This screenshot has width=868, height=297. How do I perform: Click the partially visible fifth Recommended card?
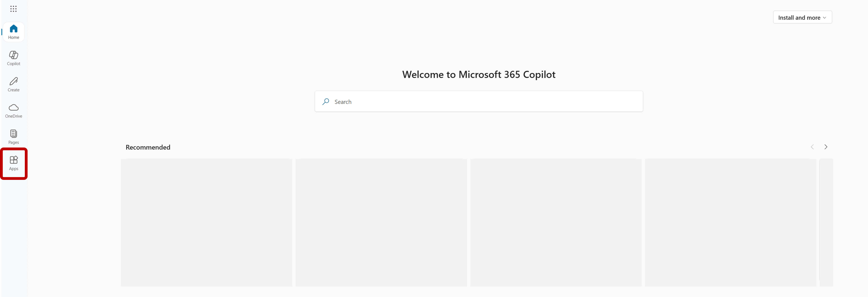tap(826, 222)
